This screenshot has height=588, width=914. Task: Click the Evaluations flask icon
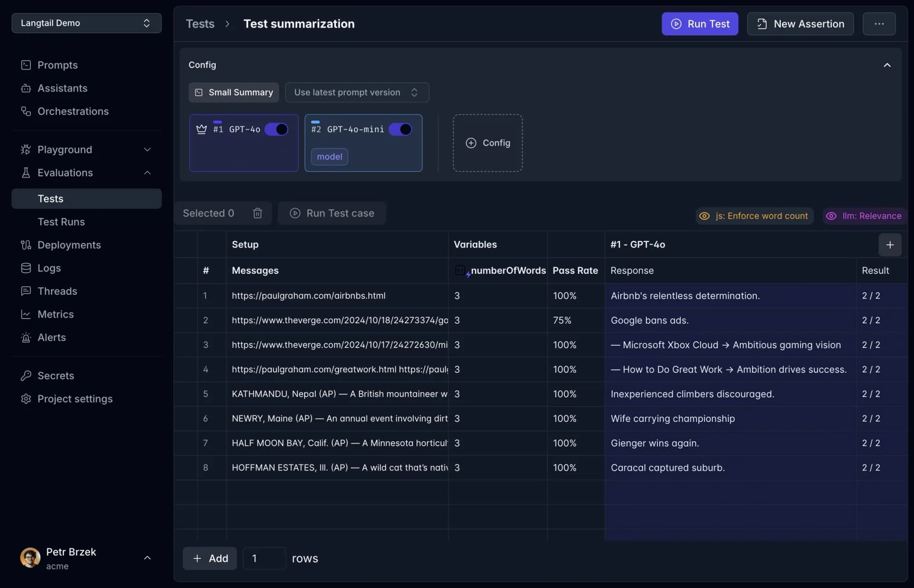(x=26, y=173)
